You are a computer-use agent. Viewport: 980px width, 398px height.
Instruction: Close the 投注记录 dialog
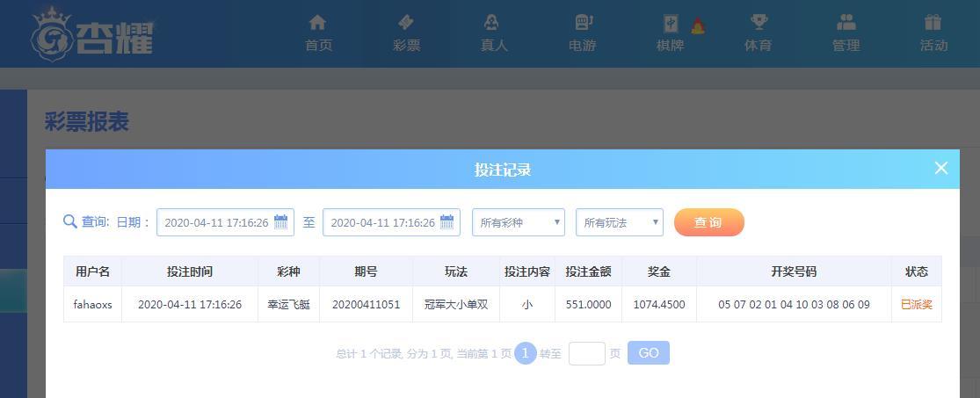(940, 168)
